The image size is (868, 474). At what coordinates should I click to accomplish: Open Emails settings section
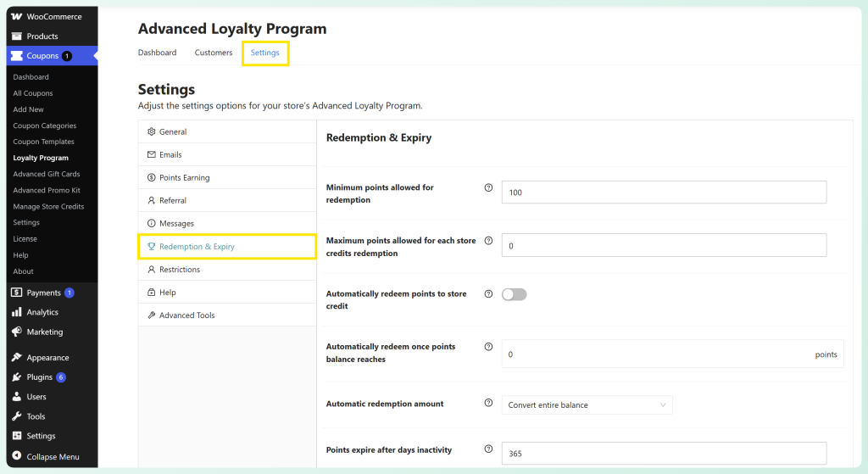227,154
